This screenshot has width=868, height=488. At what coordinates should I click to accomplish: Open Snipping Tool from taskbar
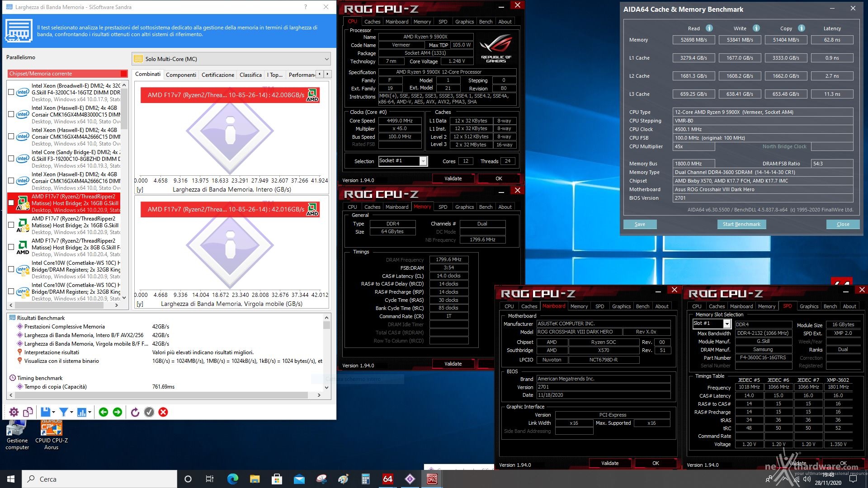[321, 479]
